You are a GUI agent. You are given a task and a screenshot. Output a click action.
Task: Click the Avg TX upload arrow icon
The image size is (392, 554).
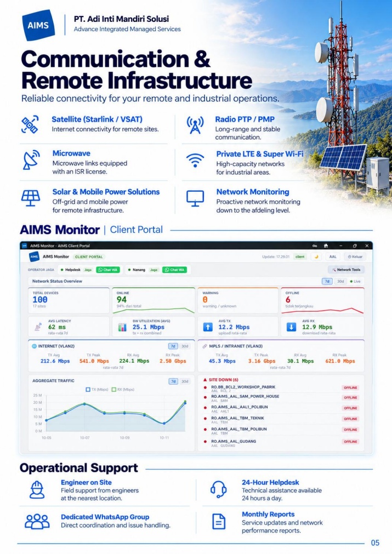208,327
